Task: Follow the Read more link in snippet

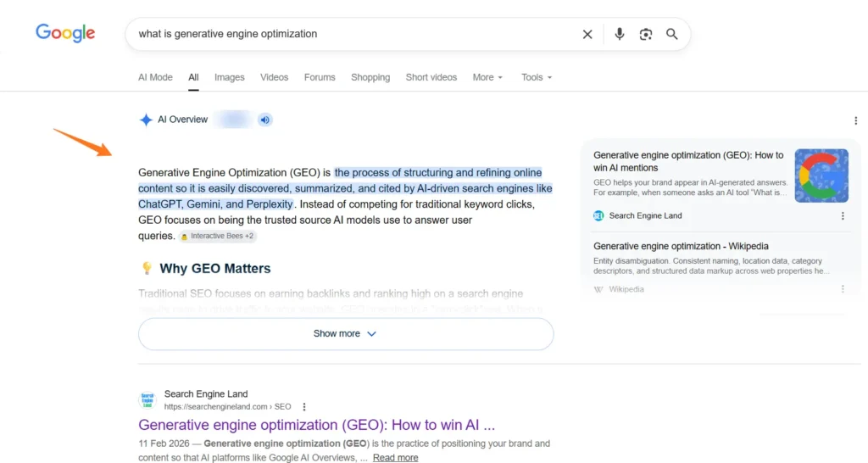Action: (395, 457)
